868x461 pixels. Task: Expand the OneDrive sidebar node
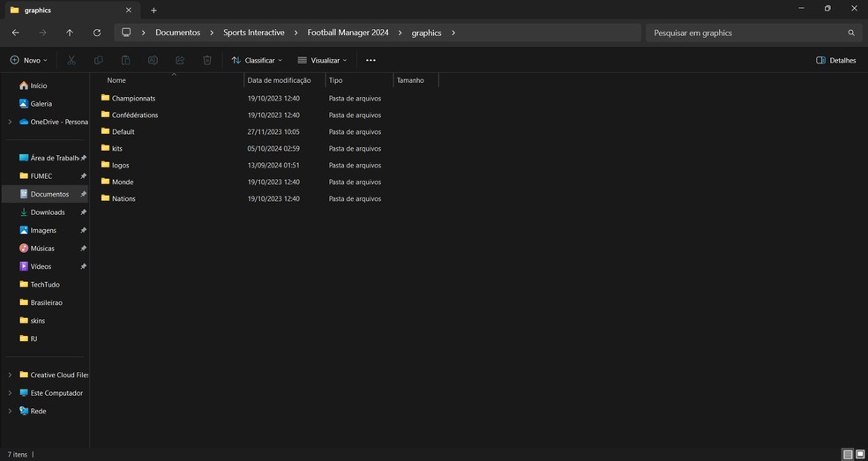pyautogui.click(x=10, y=122)
